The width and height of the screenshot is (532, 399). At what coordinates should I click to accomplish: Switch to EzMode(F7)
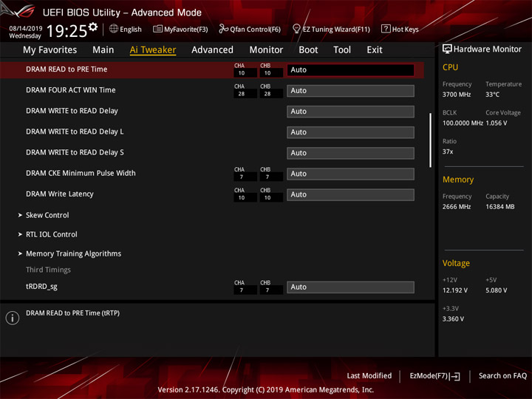pyautogui.click(x=429, y=376)
